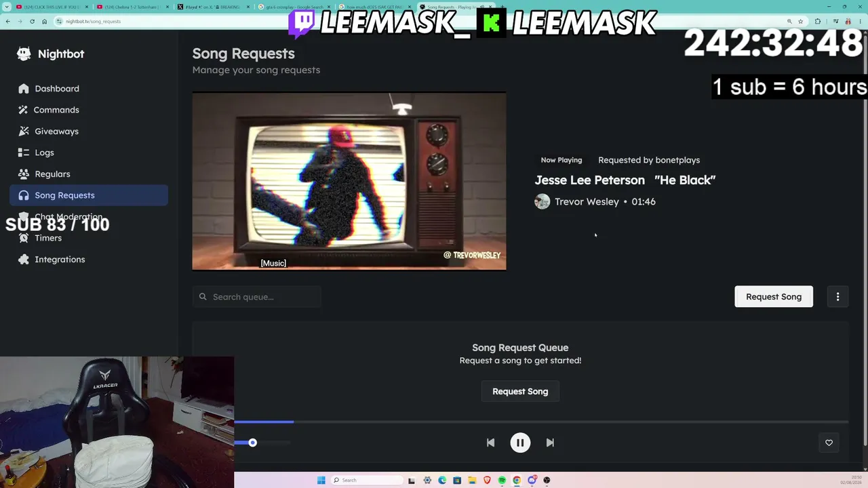Click the Trevor Wesley channel avatar
The width and height of the screenshot is (868, 488).
(542, 201)
